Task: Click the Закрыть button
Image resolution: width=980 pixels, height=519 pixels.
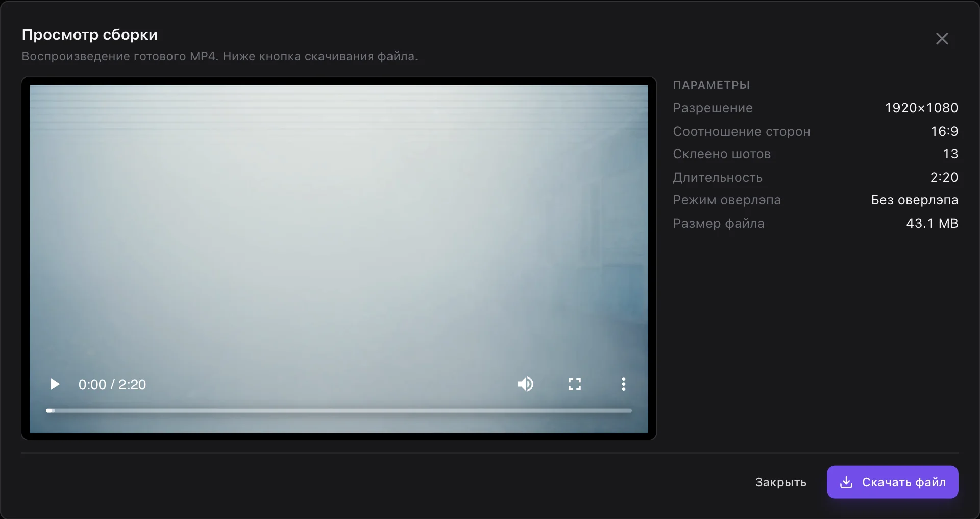Action: point(780,482)
